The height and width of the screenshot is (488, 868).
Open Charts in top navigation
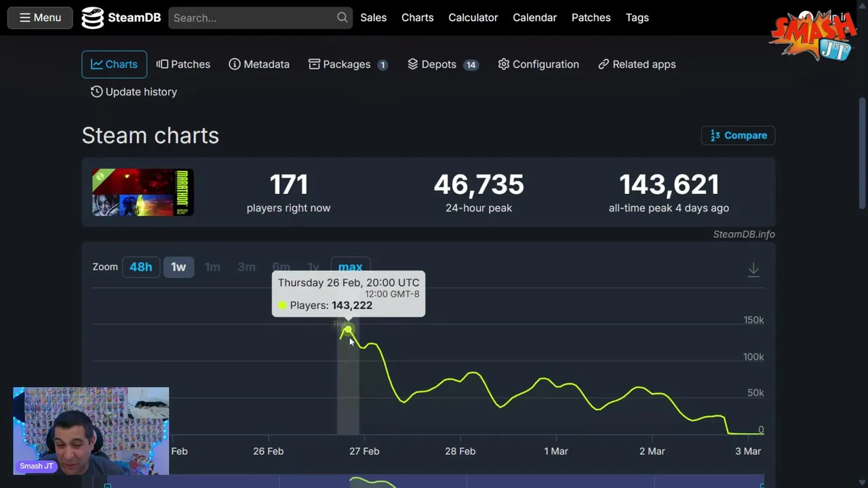[417, 18]
